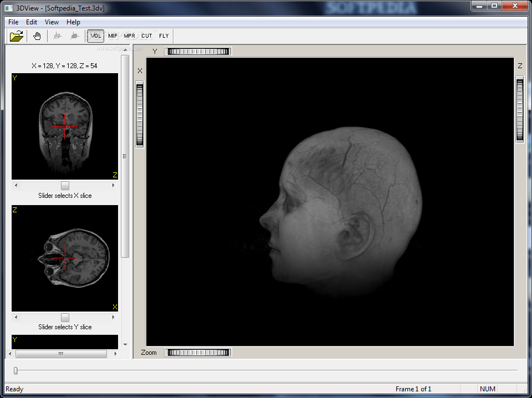Minimize the 3DView window
Viewport: 532px width, 398px height.
coord(479,6)
